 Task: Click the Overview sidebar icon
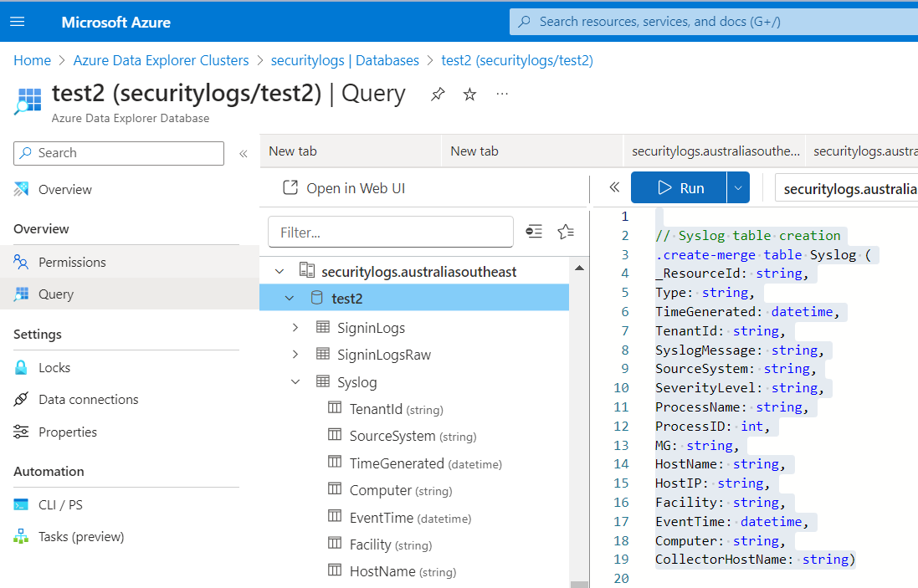point(21,189)
